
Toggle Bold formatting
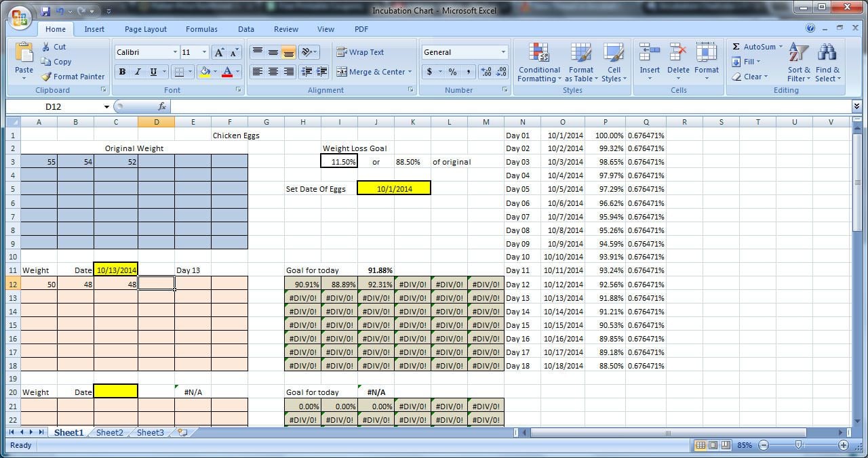point(122,72)
